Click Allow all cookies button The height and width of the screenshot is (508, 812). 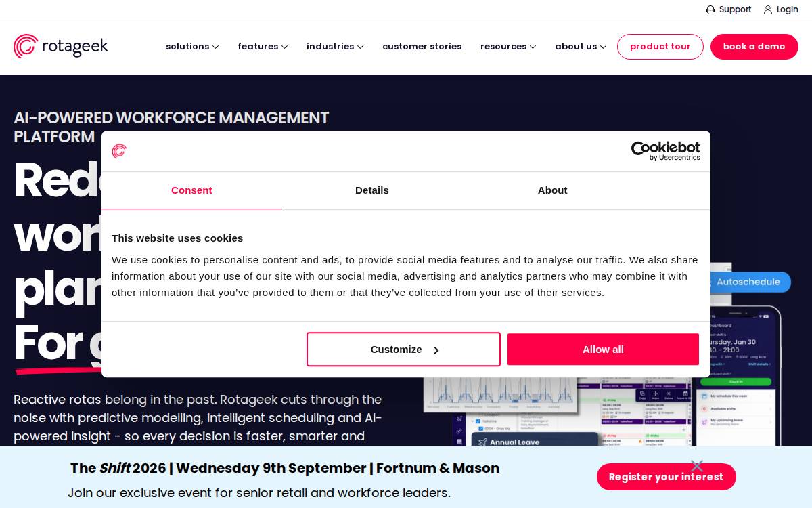tap(603, 350)
